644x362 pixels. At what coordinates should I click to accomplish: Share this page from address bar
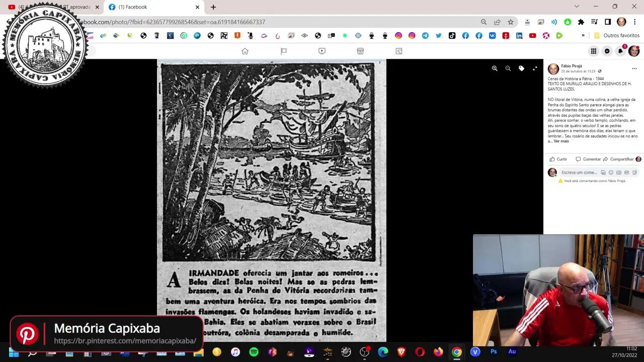(497, 22)
